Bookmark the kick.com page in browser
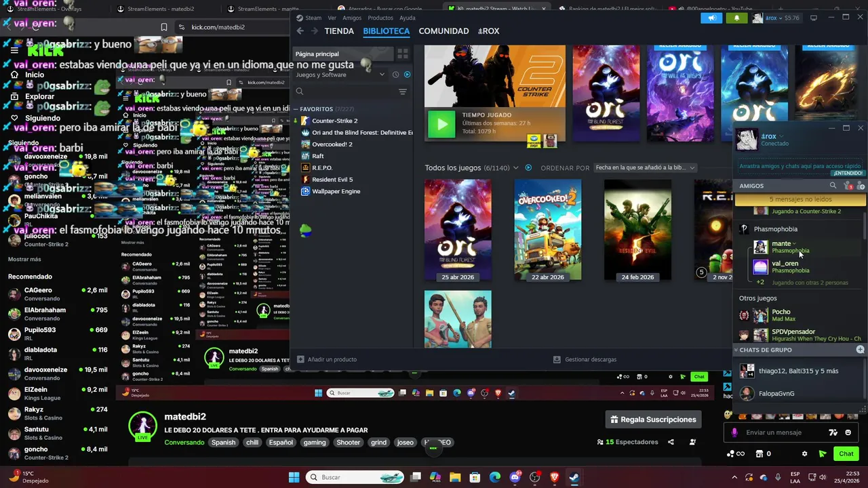Viewport: 868px width, 488px height. tap(164, 27)
